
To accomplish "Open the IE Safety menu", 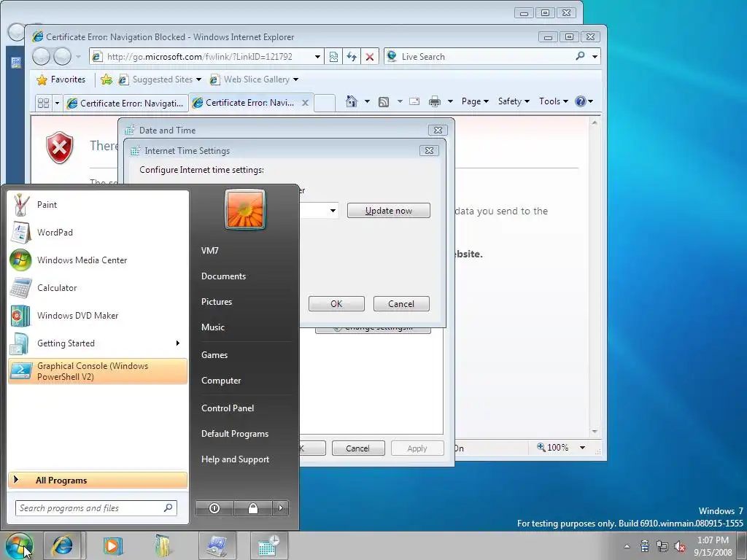I will click(514, 101).
